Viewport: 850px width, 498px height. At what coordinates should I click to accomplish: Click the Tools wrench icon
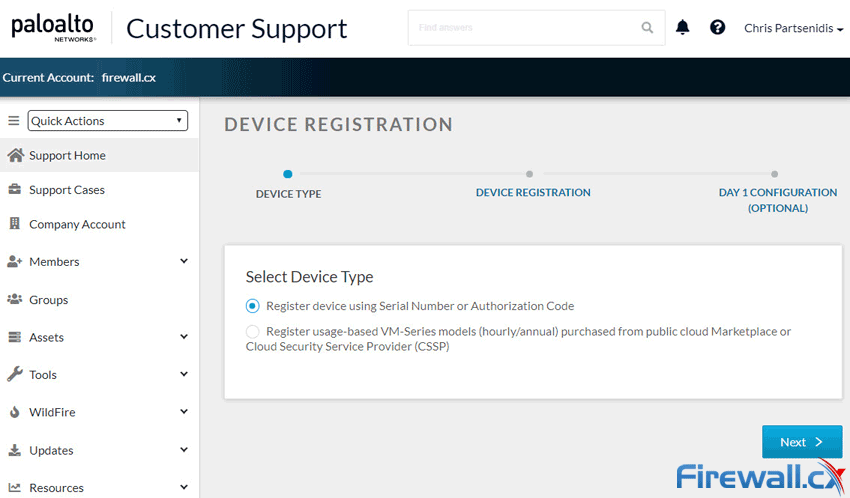click(15, 374)
